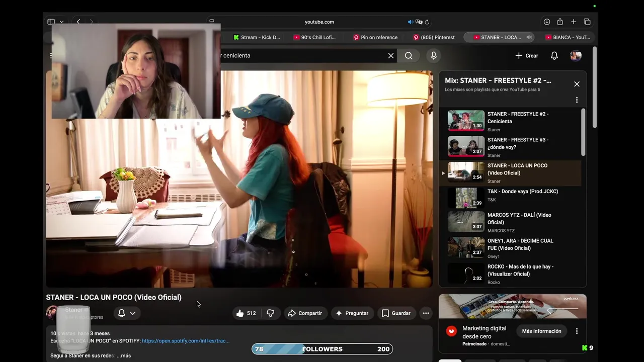The width and height of the screenshot is (644, 362).
Task: Dislike the video with thumbs-down icon
Action: coord(270,313)
